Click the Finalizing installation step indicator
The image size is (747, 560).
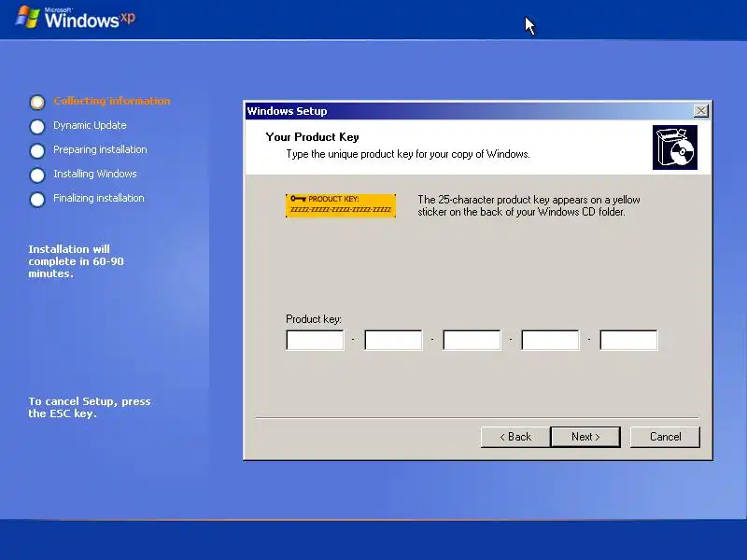(x=37, y=199)
